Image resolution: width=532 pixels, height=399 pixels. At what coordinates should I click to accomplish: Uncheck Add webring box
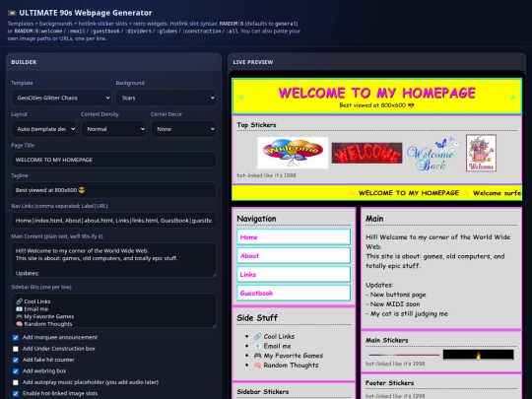coord(16,371)
